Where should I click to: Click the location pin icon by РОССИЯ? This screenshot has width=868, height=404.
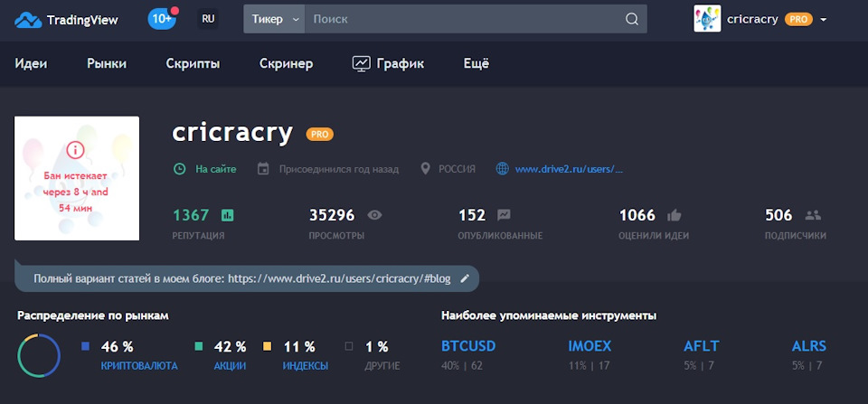[x=425, y=169]
